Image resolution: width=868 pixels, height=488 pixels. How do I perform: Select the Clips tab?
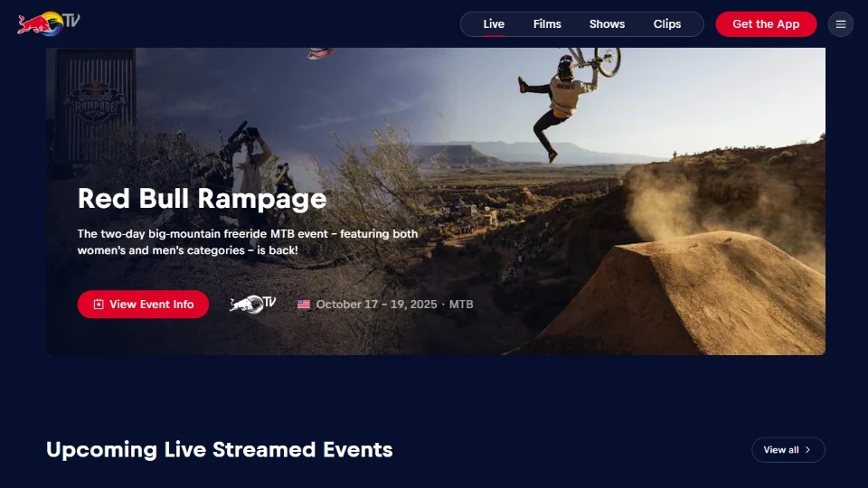(667, 24)
